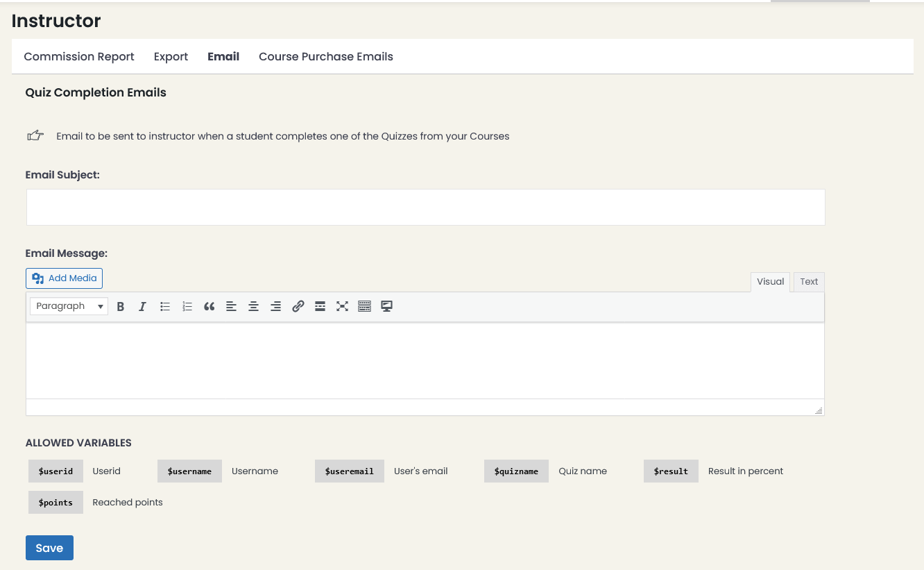Add a blockquote to the message

[x=209, y=306]
